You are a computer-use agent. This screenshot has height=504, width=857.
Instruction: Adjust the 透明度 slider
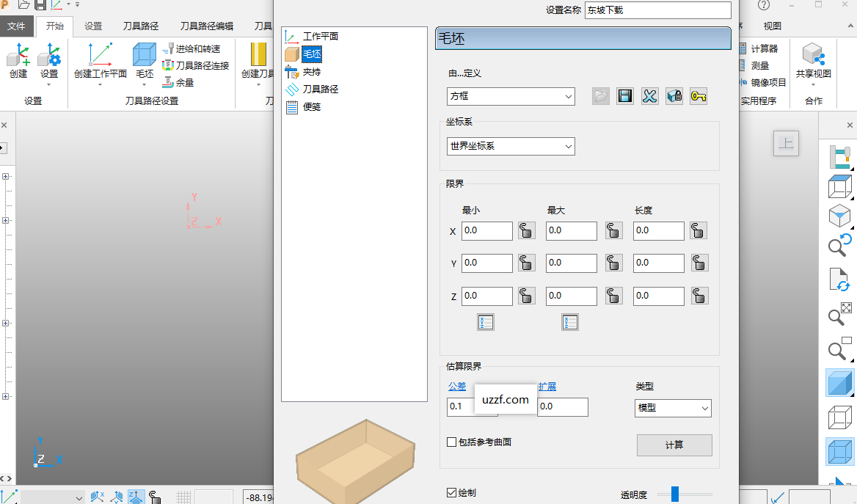676,494
